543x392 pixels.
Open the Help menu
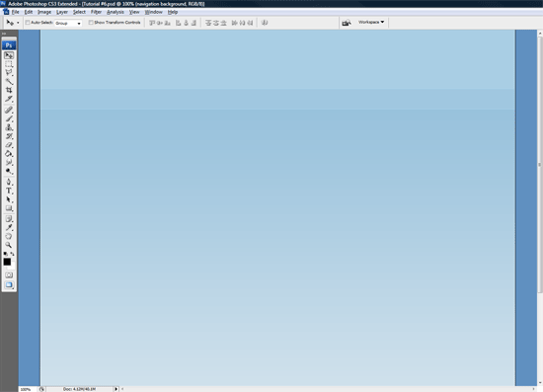[173, 12]
